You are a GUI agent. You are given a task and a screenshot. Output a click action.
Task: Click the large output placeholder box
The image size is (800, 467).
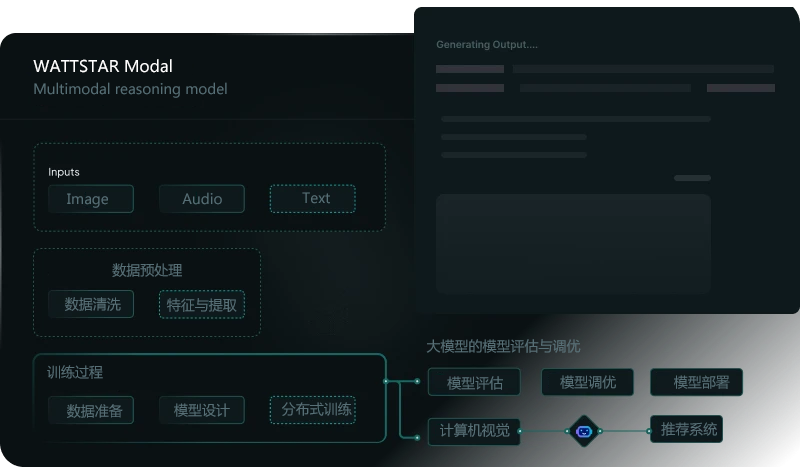tap(573, 244)
